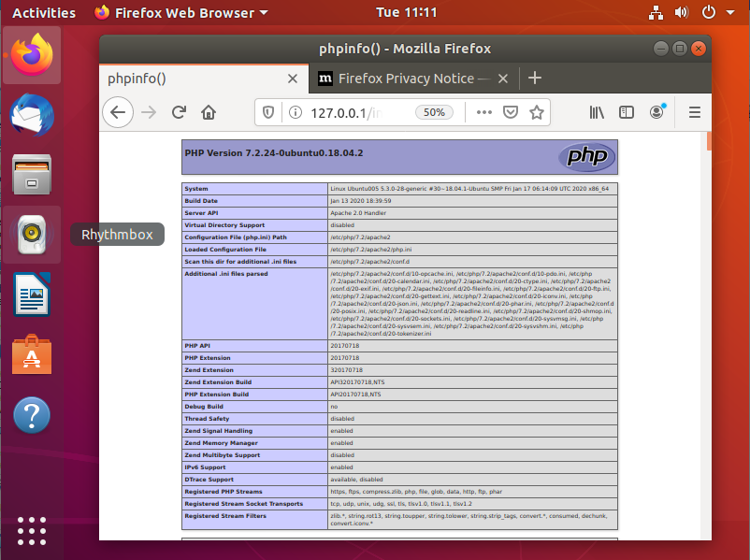The height and width of the screenshot is (560, 750).
Task: Open Ubuntu Software from the dock
Action: [x=32, y=354]
